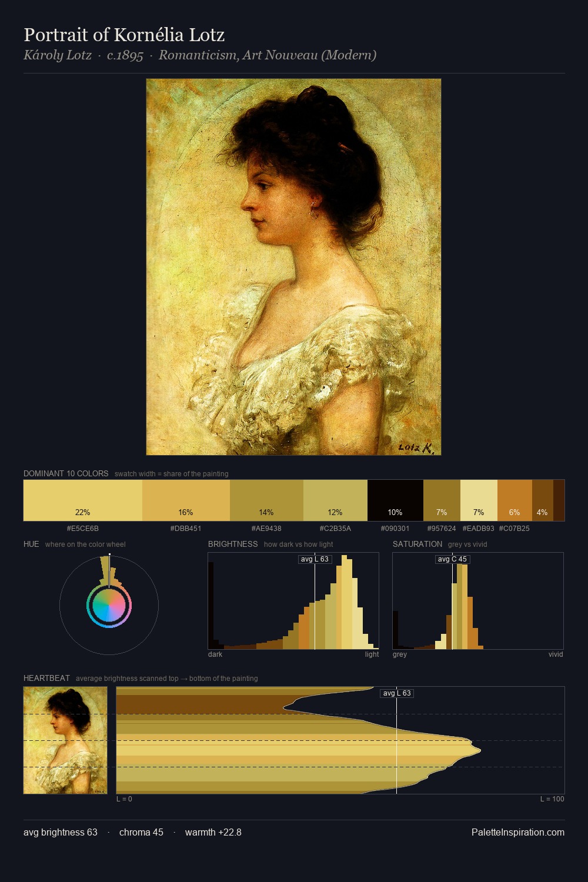Click the saturation histogram chart
The image size is (588, 882).
tap(478, 601)
